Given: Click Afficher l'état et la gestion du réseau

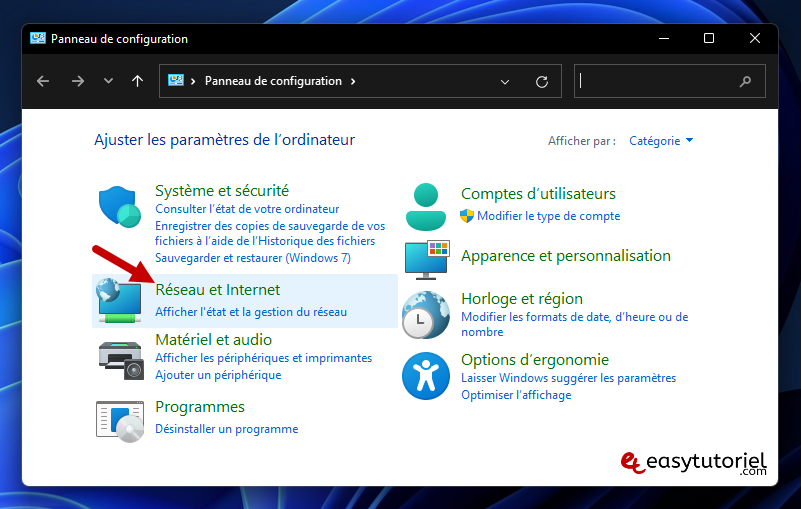Looking at the screenshot, I should 251,312.
